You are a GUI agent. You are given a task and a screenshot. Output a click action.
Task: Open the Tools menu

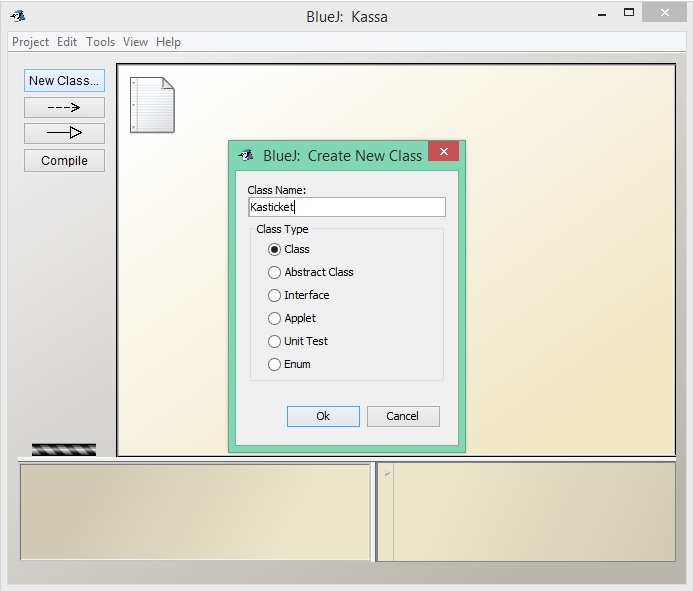[100, 42]
